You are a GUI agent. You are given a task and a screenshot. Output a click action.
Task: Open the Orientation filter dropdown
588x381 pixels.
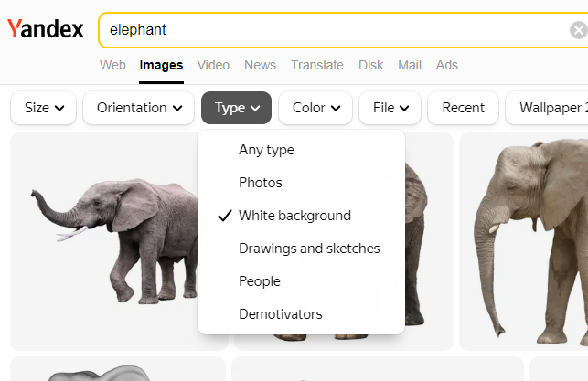[138, 108]
